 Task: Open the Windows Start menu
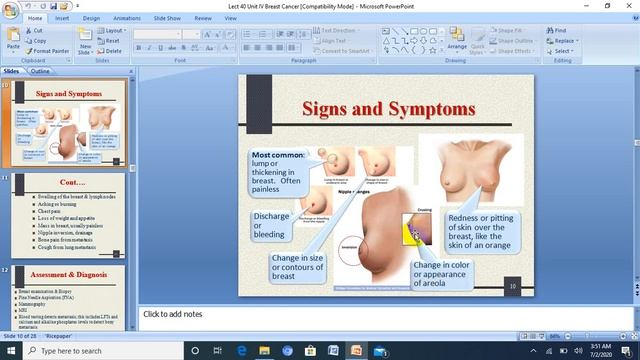click(x=11, y=351)
